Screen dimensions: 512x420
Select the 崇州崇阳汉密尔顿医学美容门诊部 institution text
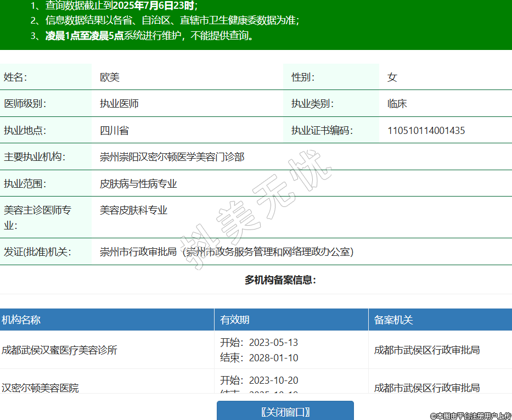coord(172,157)
